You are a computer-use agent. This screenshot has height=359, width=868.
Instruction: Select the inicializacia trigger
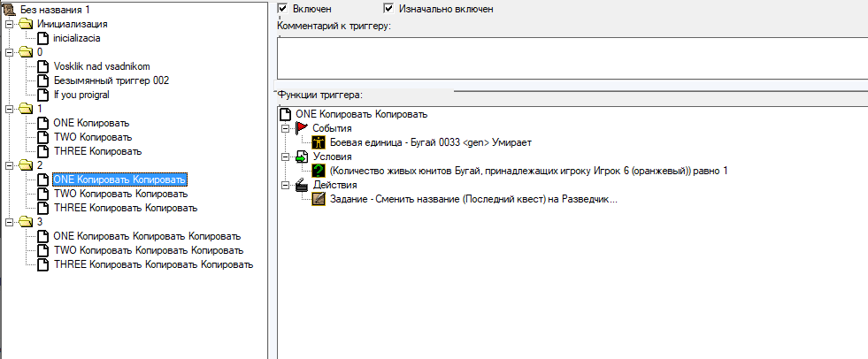coord(76,38)
